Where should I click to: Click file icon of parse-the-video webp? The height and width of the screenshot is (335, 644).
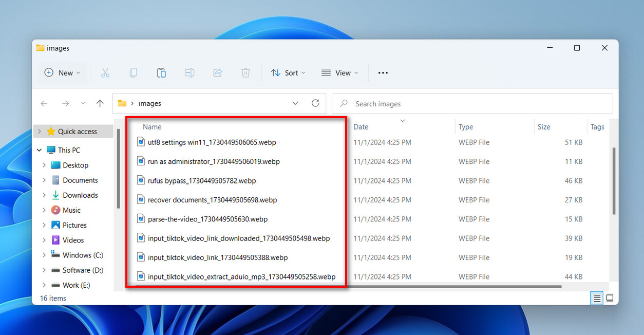tap(141, 219)
